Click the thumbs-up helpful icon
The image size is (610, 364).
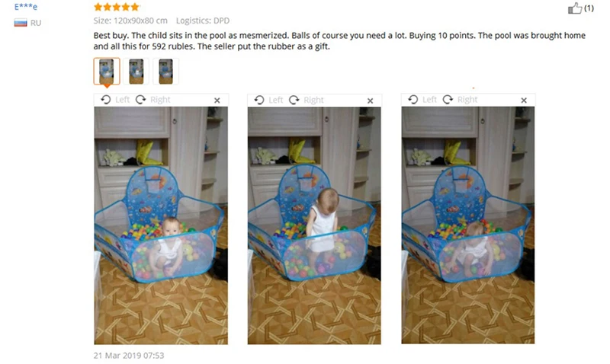(x=575, y=8)
